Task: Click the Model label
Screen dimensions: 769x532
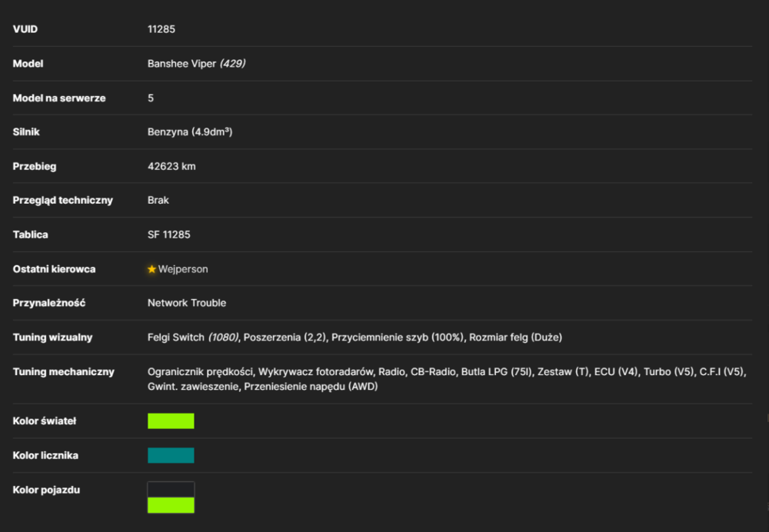Action: pyautogui.click(x=28, y=64)
